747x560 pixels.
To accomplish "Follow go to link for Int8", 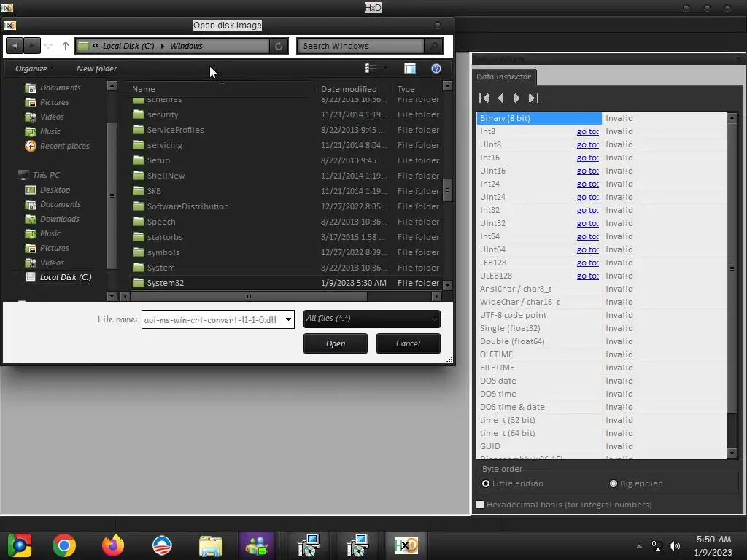I will coord(588,131).
